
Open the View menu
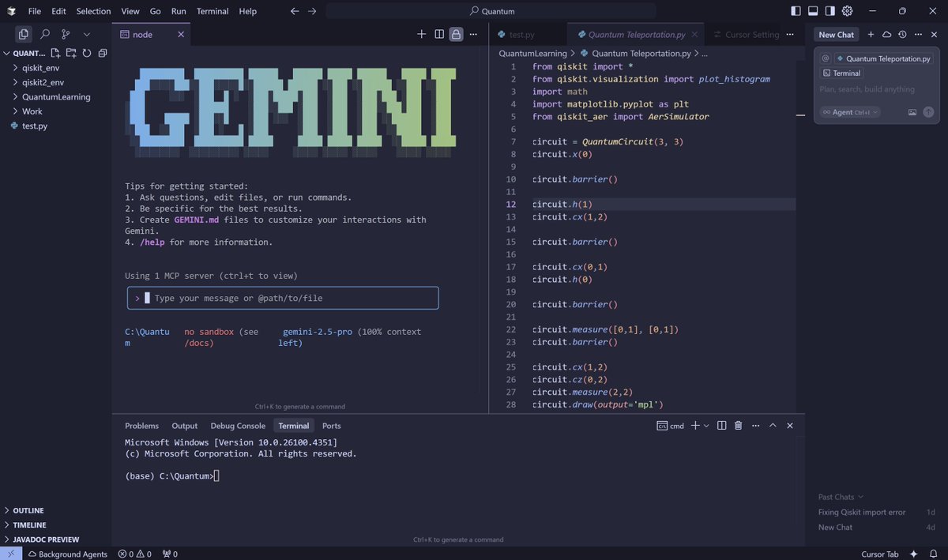tap(130, 11)
